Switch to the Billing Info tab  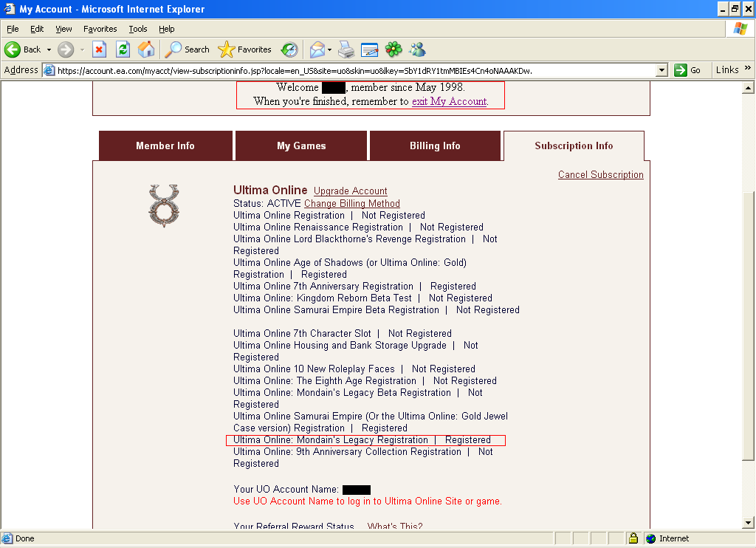coord(435,145)
